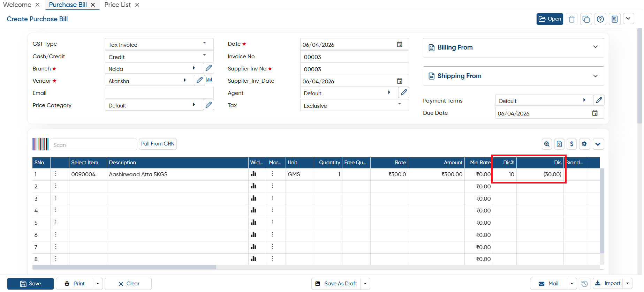Switch to the Welcome tab
The height and width of the screenshot is (292, 644).
[17, 5]
